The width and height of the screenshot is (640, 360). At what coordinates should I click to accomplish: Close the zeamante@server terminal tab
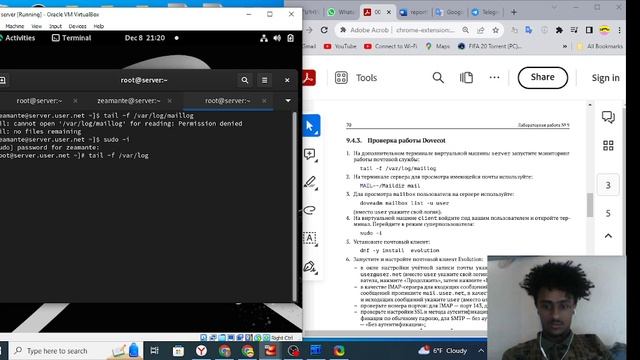(169, 100)
